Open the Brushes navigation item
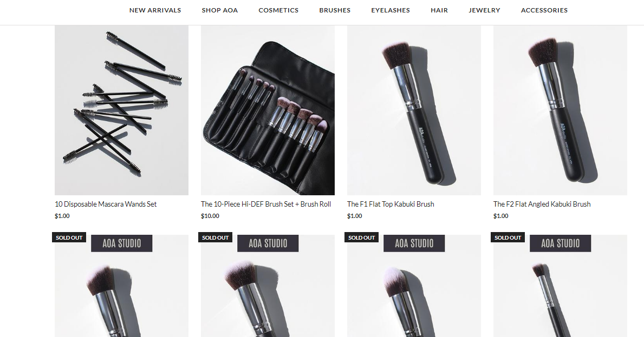 click(335, 10)
